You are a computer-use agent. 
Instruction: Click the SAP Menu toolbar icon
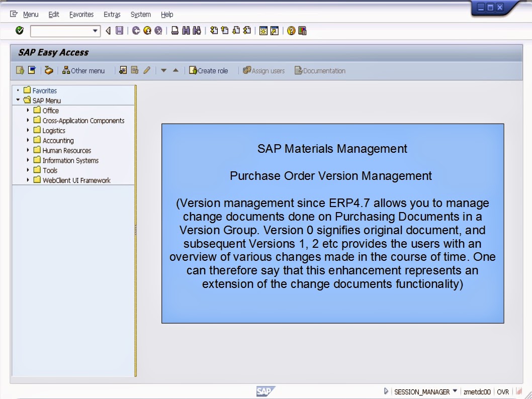coord(32,70)
